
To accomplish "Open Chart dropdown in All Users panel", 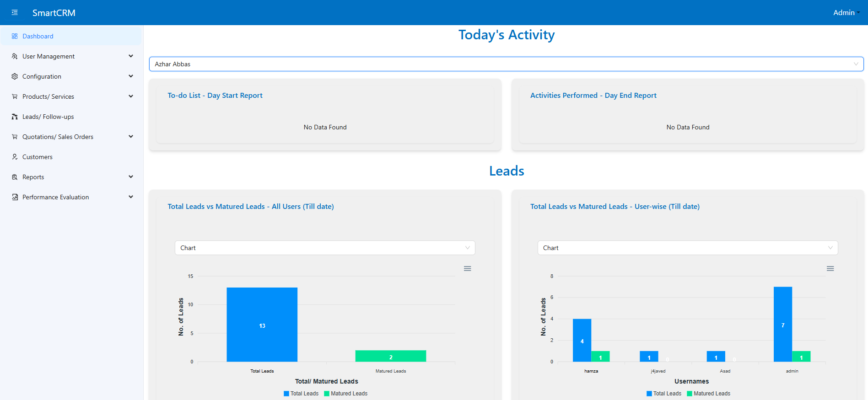I will coord(325,248).
